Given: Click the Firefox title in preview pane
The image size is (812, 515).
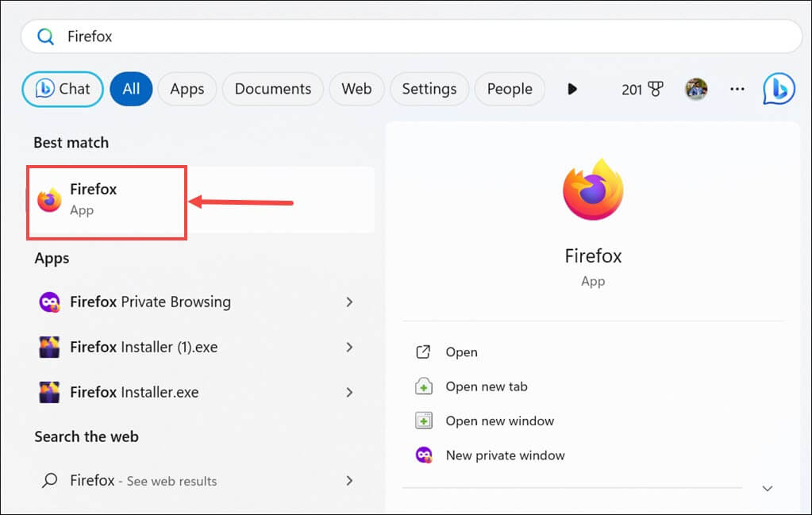Looking at the screenshot, I should point(593,256).
